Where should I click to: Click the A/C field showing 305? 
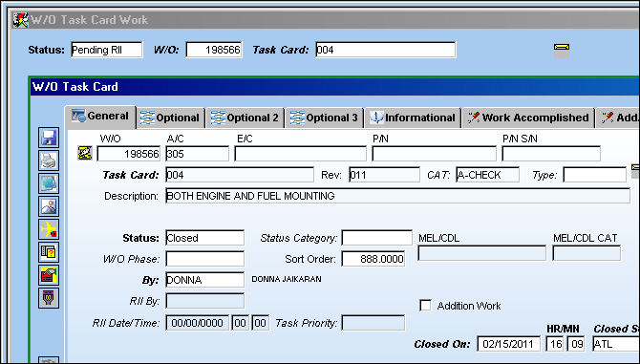[x=197, y=154]
